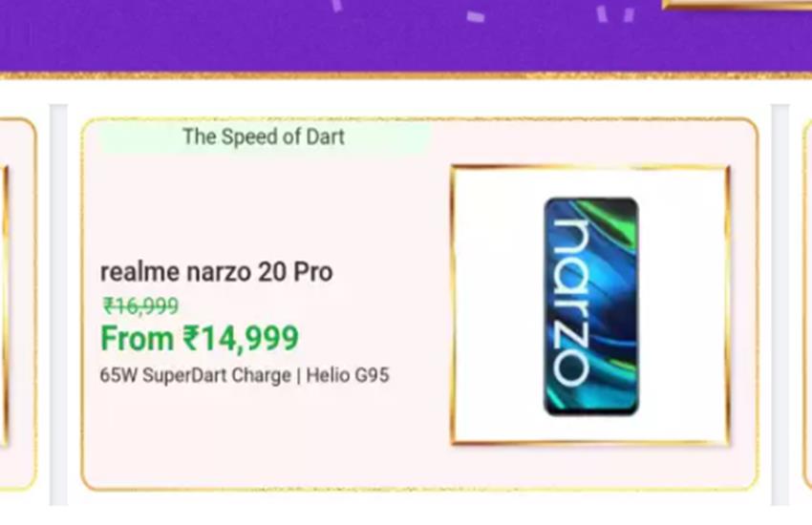Click the Helio G95 spec text
Viewport: 812px width, 525px height.
(348, 375)
